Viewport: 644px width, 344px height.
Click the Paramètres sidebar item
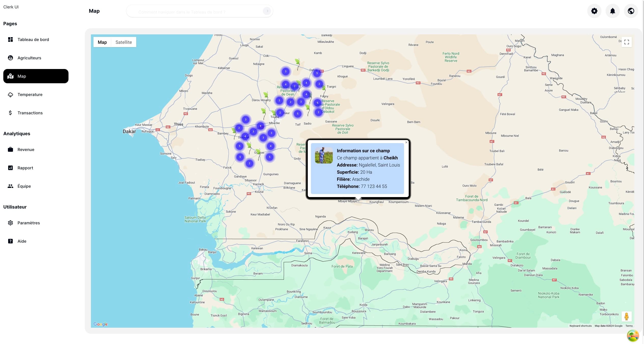click(x=29, y=223)
